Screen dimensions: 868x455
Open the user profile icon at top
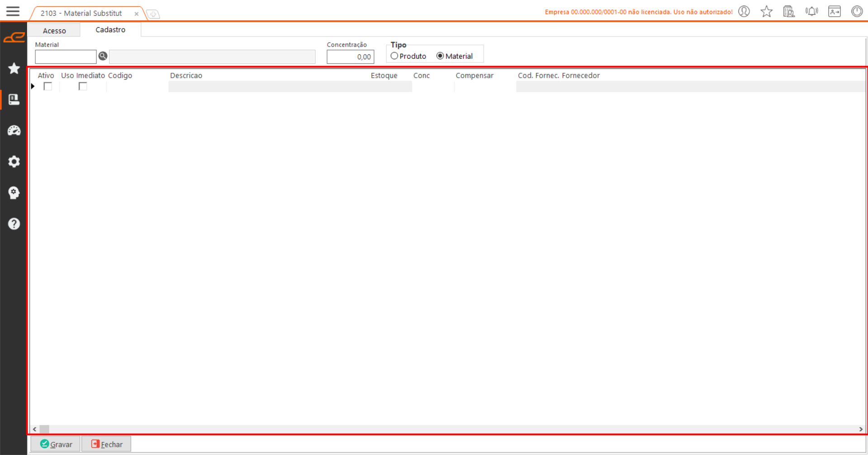coord(744,12)
